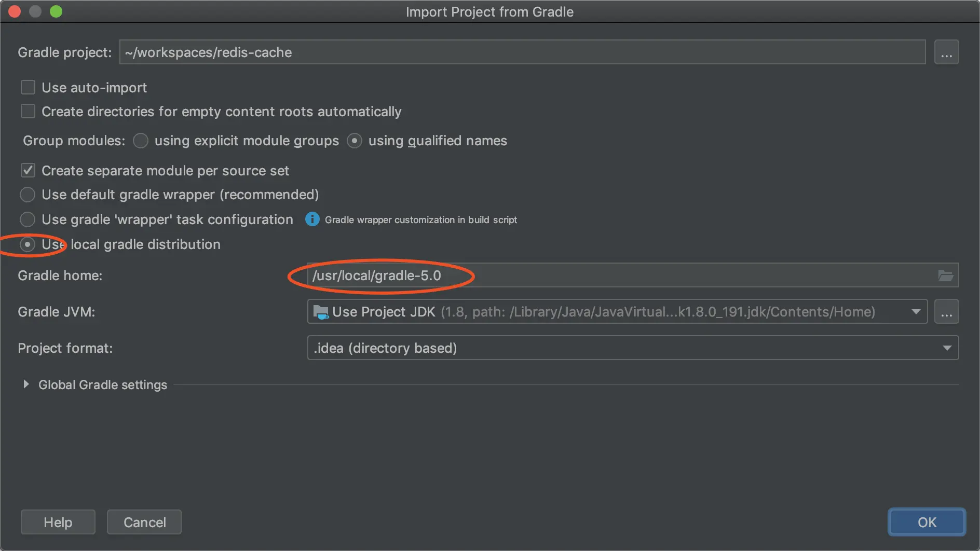Select using qualified names radio button
The width and height of the screenshot is (980, 551).
click(355, 141)
